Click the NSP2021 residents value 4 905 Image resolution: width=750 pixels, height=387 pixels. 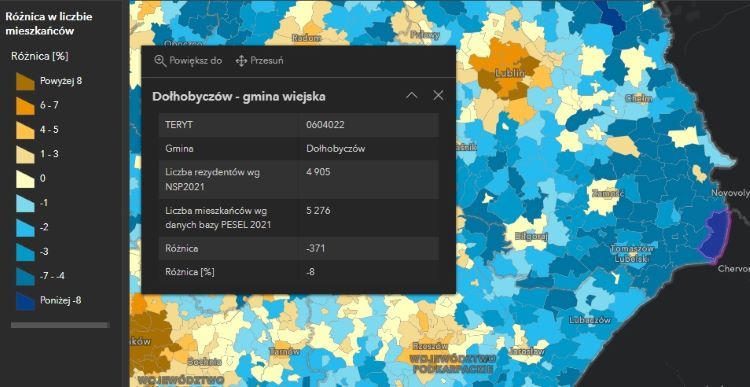point(318,172)
